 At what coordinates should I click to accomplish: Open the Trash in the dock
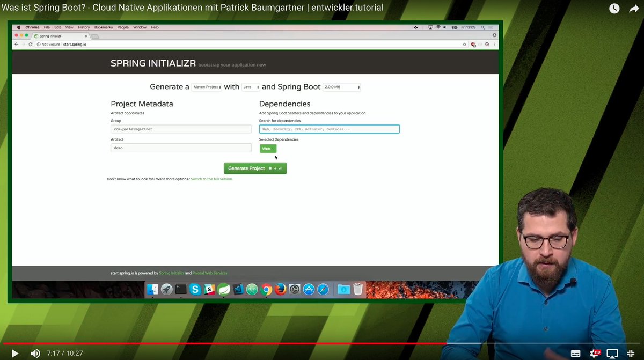coord(358,290)
